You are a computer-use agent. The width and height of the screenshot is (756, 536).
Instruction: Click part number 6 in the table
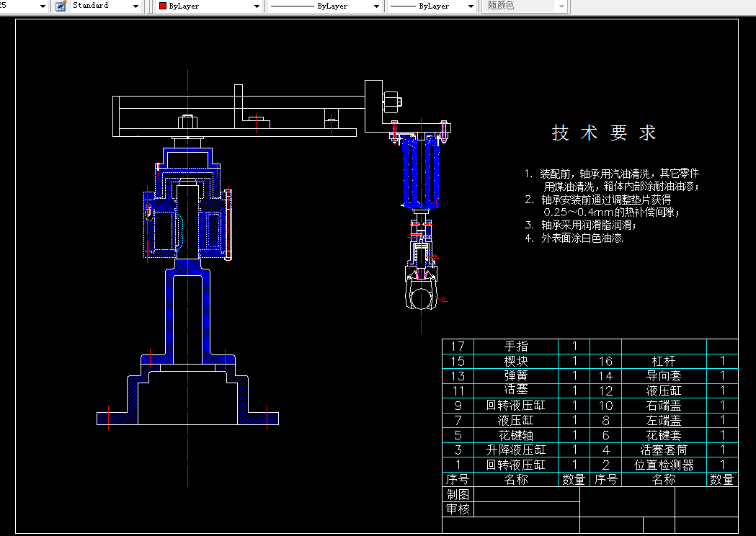pyautogui.click(x=605, y=435)
